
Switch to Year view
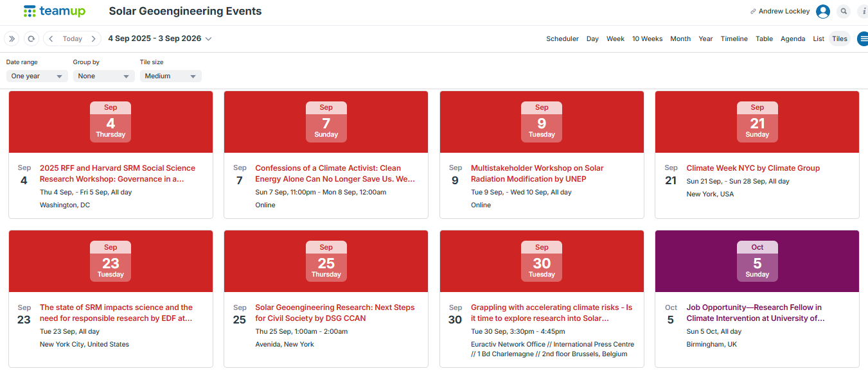coord(705,39)
